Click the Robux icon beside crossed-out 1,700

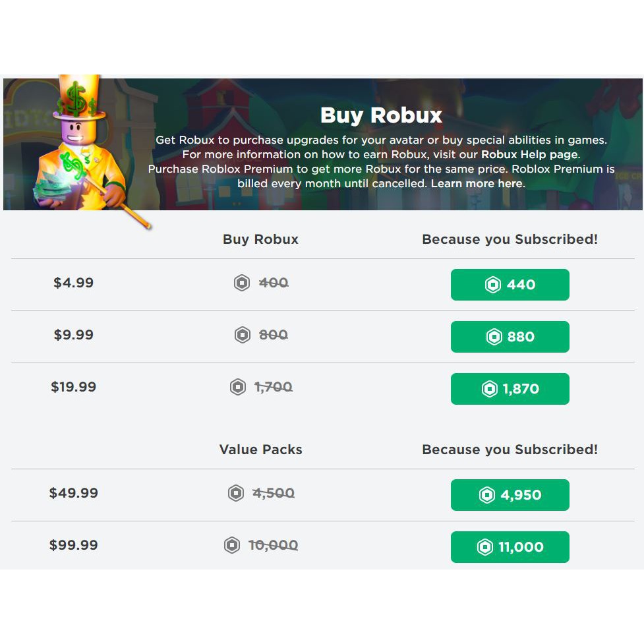coord(238,388)
